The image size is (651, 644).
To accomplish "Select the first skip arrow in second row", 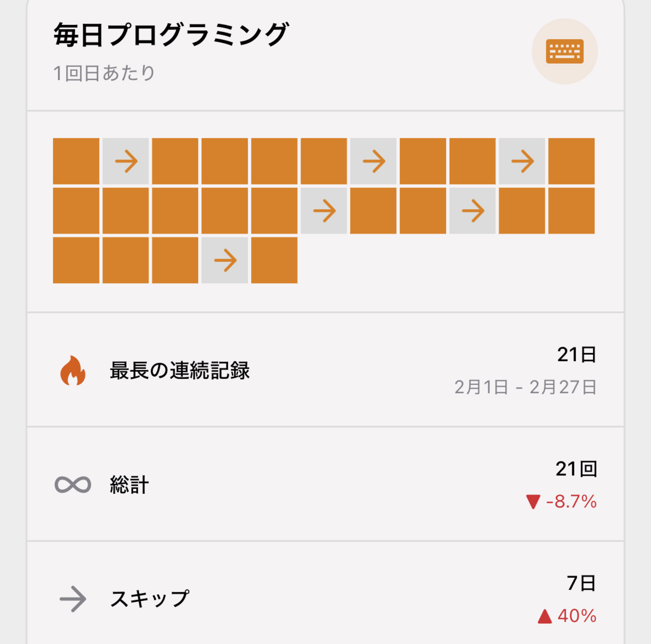I will click(x=324, y=211).
